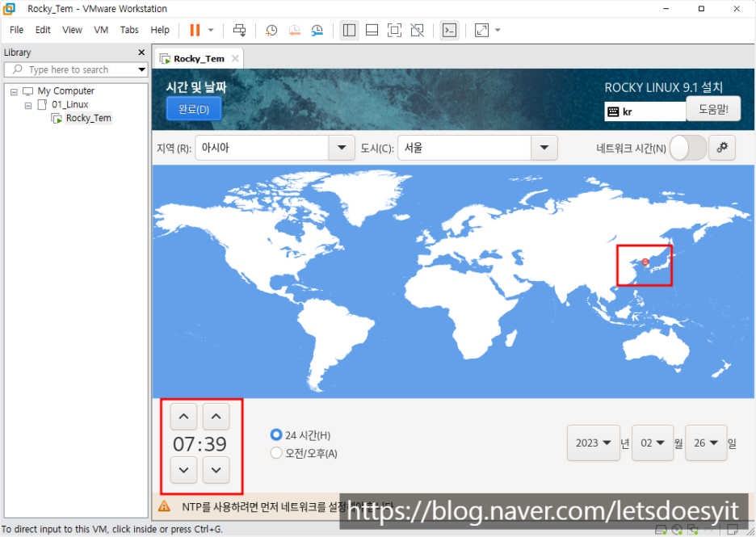Revert VM to previous snapshot
Screen dimensions: 756x537
coord(294,31)
